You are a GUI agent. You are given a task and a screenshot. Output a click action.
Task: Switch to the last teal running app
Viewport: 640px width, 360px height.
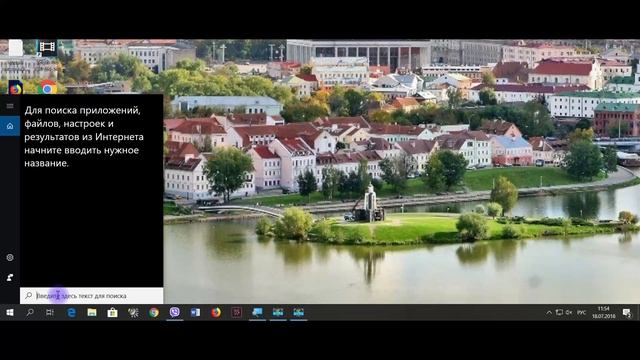pyautogui.click(x=299, y=313)
